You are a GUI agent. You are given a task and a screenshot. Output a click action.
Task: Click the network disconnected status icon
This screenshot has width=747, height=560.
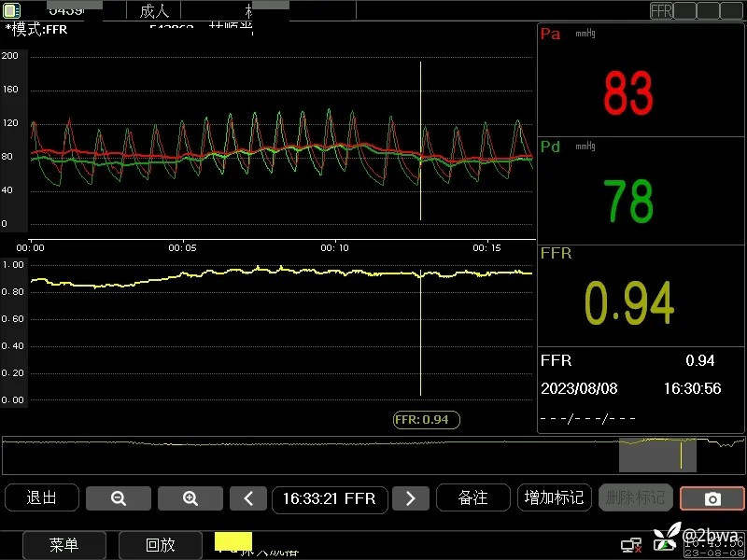632,544
